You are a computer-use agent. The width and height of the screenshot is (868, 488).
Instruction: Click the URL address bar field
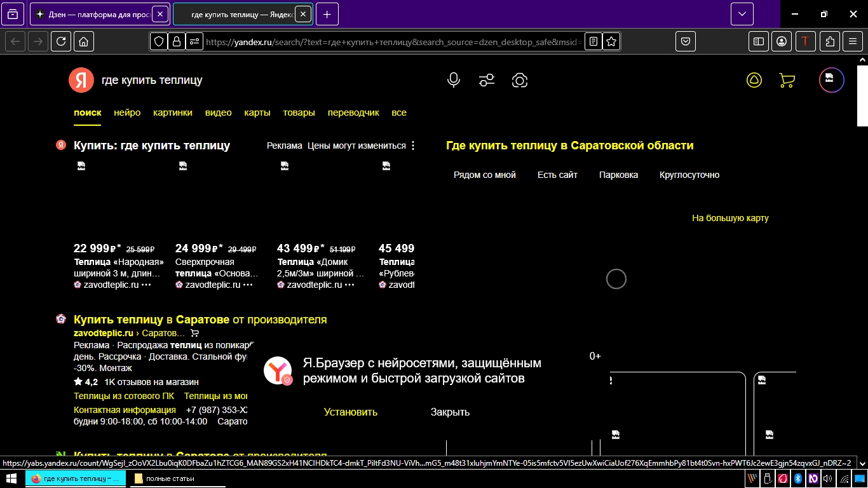pos(394,41)
